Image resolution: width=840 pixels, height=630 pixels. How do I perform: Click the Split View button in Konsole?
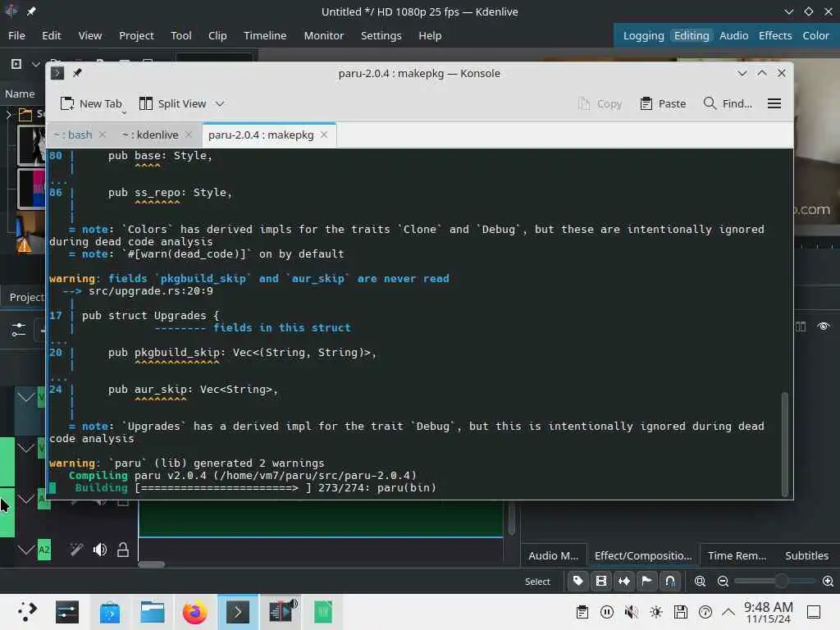pos(172,103)
